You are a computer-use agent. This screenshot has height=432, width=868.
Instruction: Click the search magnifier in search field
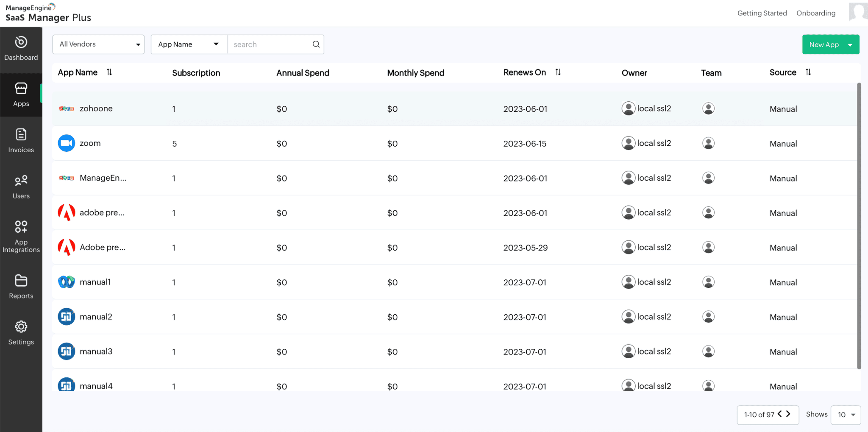click(316, 44)
